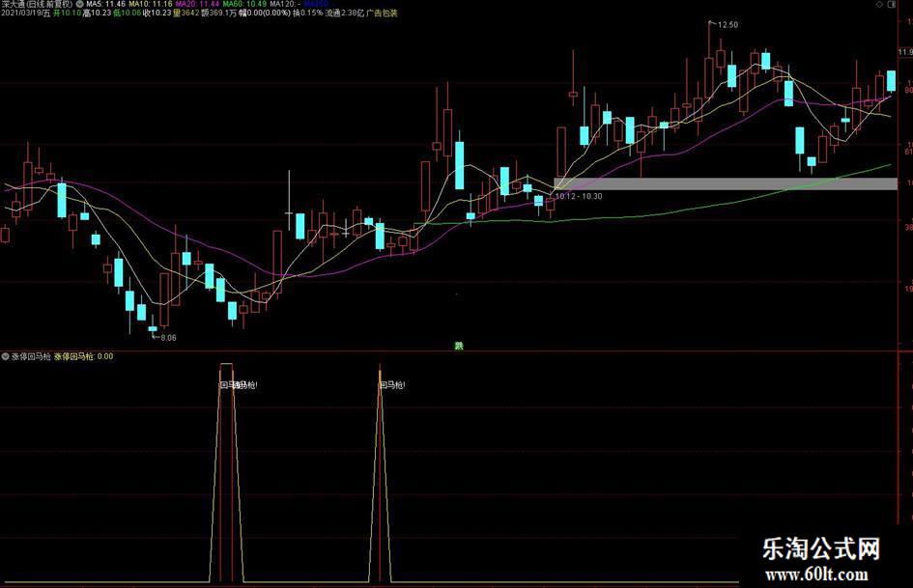The height and width of the screenshot is (588, 913).
Task: Click the sector label 广告包装
Action: [x=382, y=13]
